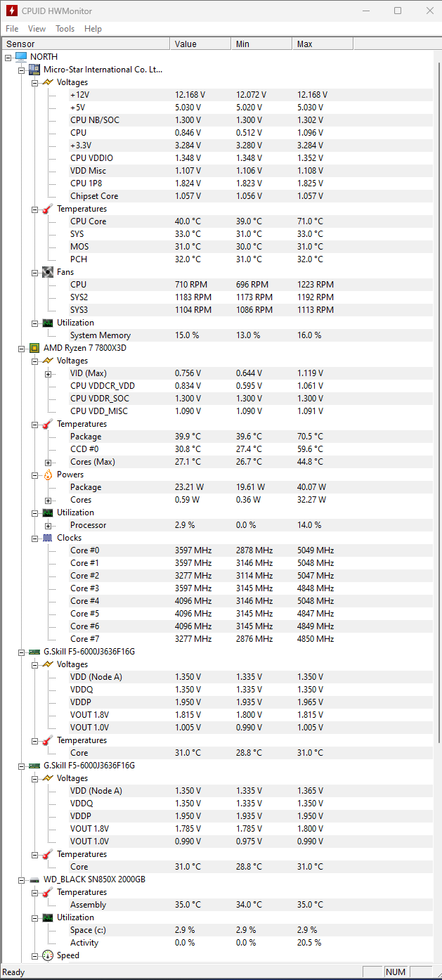Click the WD_BLACK SN850X drive icon
442x980 pixels.
(x=34, y=879)
